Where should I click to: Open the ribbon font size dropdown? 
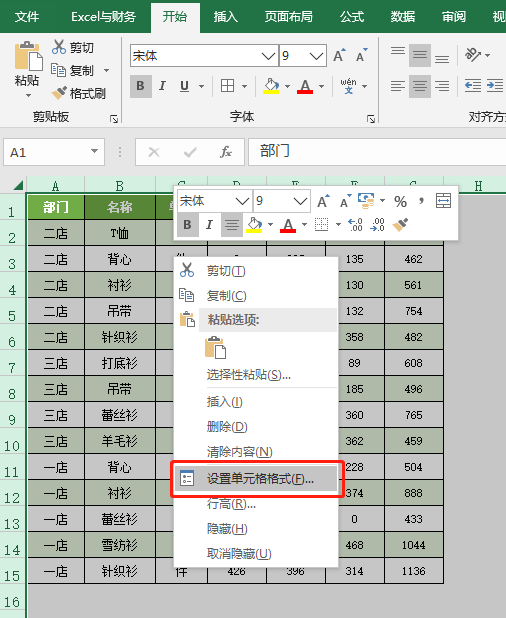316,56
